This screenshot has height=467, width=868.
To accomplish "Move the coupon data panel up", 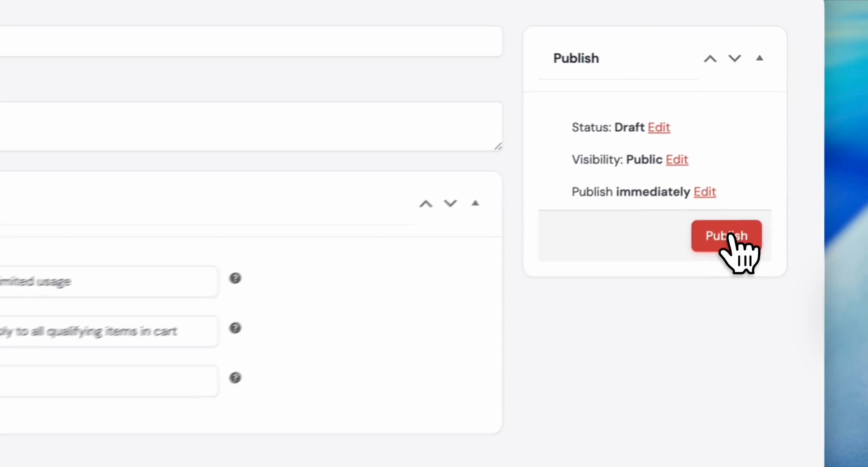I will pyautogui.click(x=425, y=204).
